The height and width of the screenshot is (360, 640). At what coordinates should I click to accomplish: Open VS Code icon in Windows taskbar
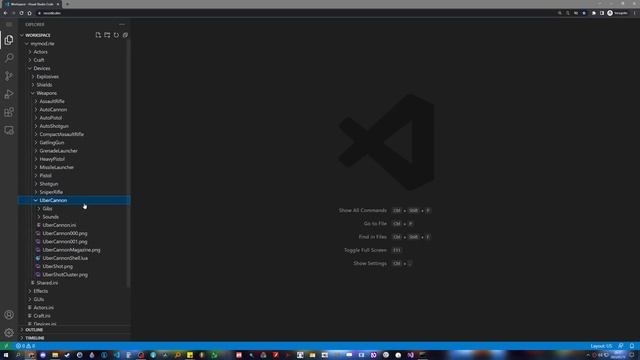117,355
